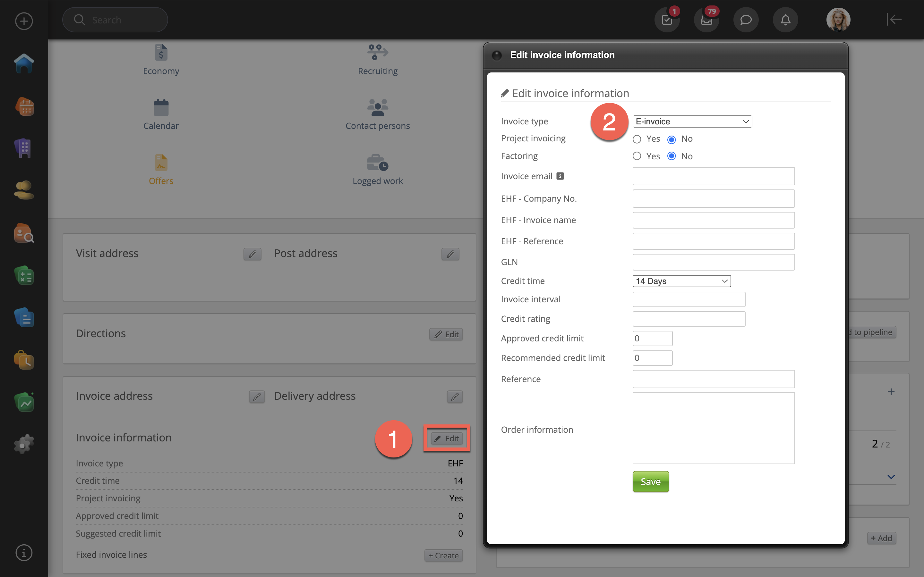Image resolution: width=924 pixels, height=577 pixels.
Task: Open the Contact persons section
Action: tap(377, 114)
